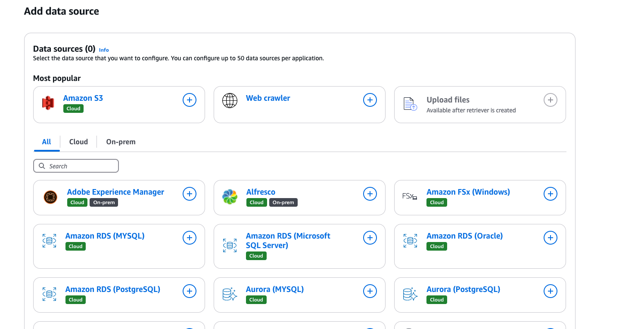This screenshot has width=644, height=329.
Task: Focus the data source Search field
Action: pyautogui.click(x=76, y=166)
